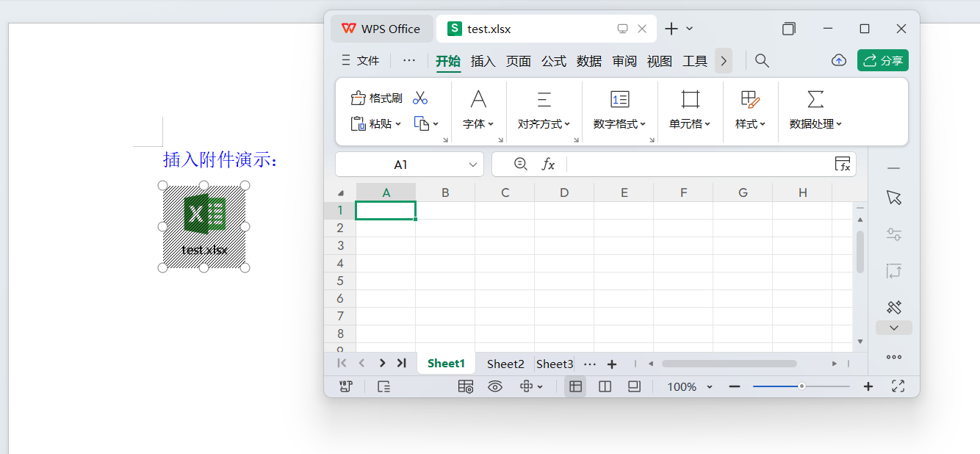
Task: Switch to the 页面 Page tab
Action: (x=519, y=61)
